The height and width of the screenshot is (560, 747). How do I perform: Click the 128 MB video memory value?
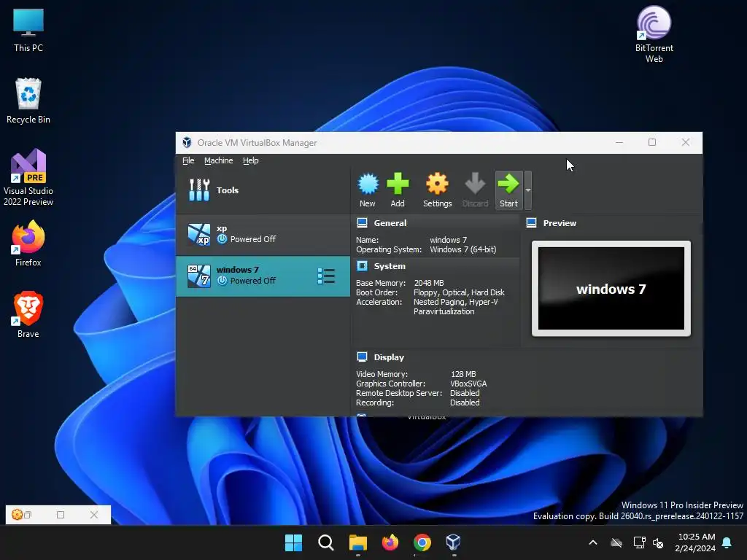[x=463, y=374]
